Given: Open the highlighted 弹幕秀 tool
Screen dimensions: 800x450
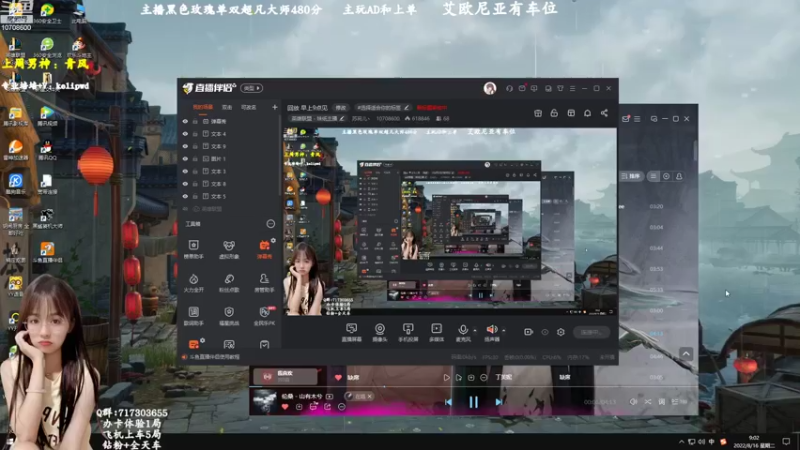Looking at the screenshot, I should coord(264,249).
